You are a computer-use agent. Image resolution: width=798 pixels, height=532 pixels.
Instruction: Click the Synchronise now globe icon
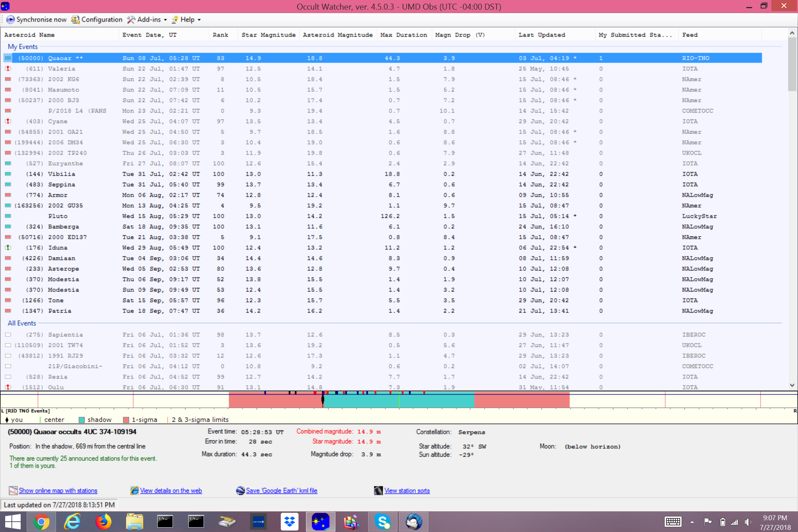point(11,20)
